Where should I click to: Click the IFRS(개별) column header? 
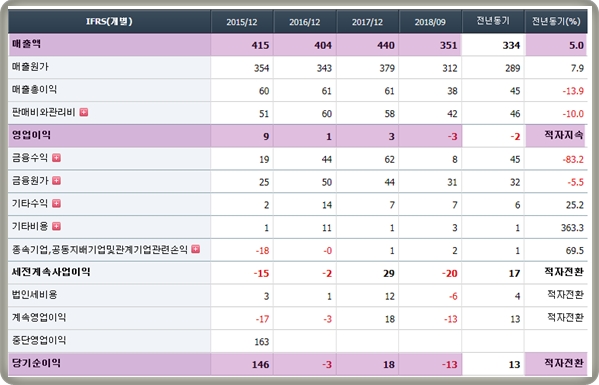(109, 21)
